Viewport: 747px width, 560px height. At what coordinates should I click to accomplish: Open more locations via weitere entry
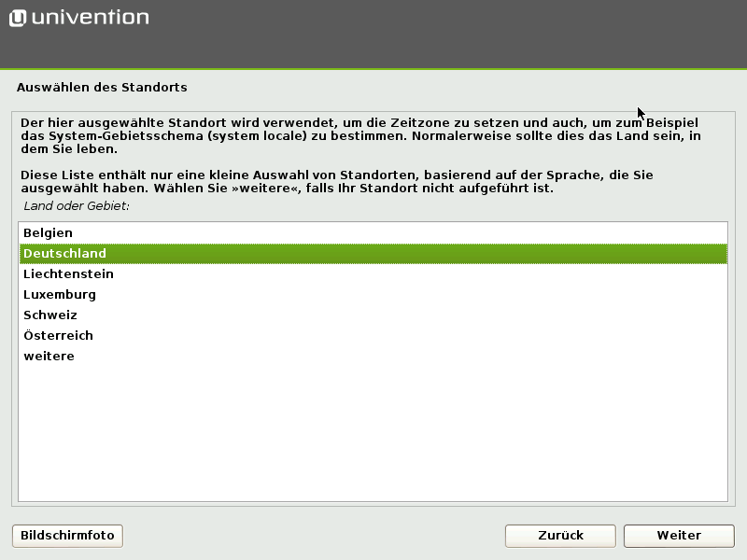(49, 356)
